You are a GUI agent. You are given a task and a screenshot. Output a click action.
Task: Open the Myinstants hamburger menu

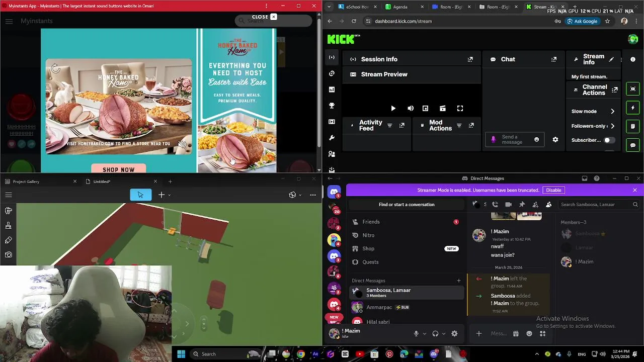point(9,21)
